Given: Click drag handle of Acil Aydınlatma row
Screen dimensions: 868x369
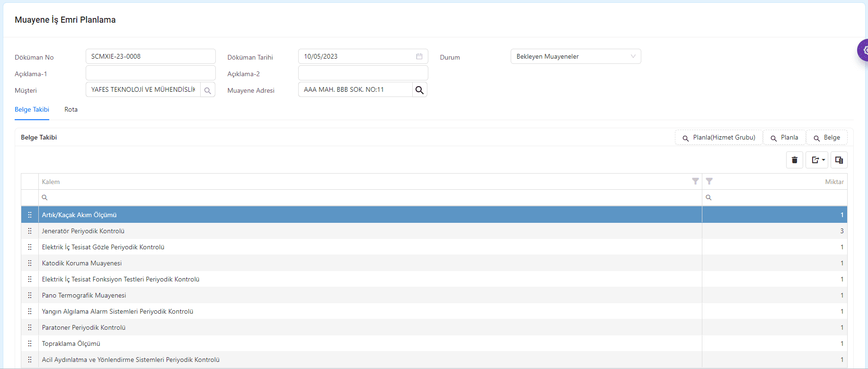Looking at the screenshot, I should point(30,360).
